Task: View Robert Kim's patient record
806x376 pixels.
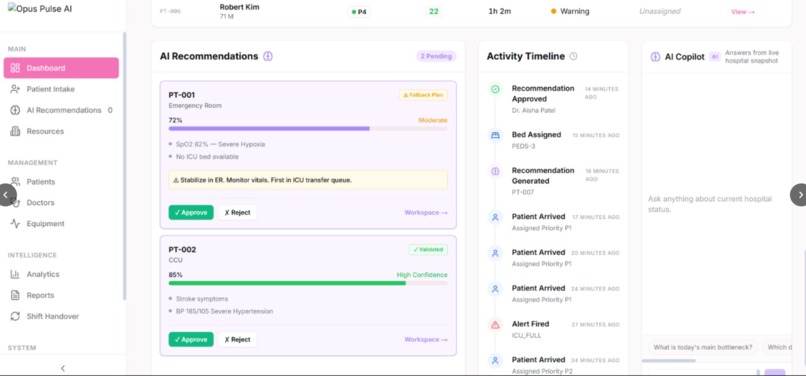Action: click(743, 11)
